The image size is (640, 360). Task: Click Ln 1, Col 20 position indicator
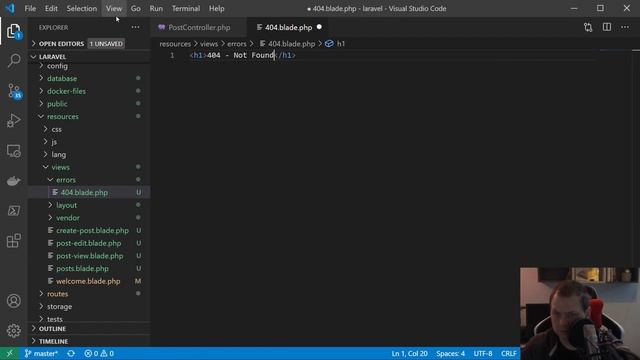pyautogui.click(x=409, y=353)
